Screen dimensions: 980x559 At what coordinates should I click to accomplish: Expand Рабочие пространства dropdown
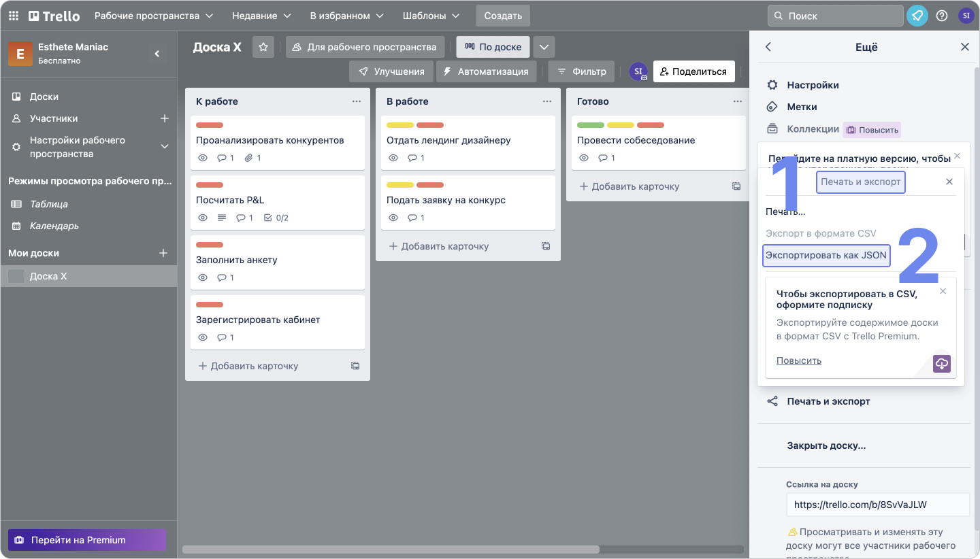pos(154,16)
